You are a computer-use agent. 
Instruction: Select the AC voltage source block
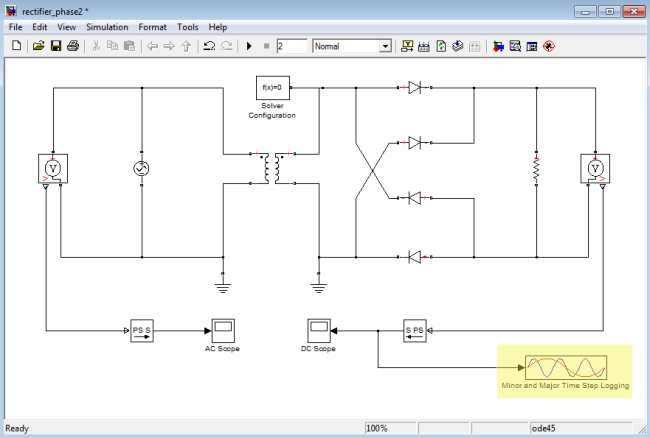140,170
